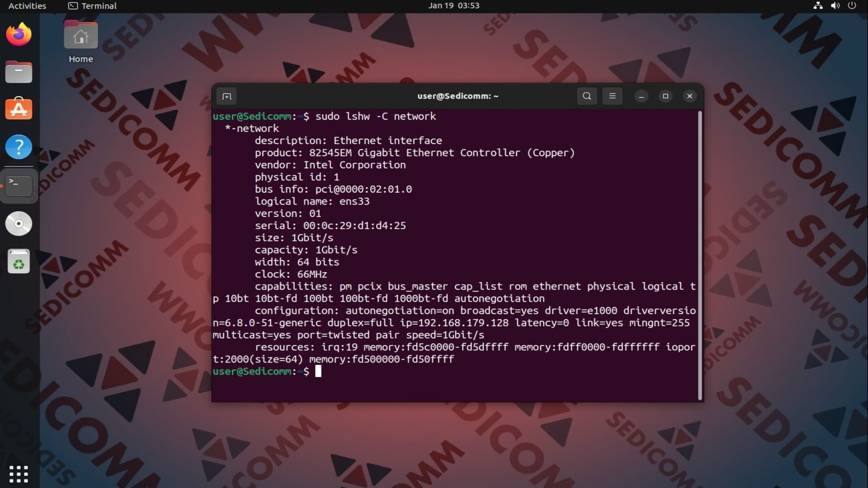
Task: Open the volume indicator
Action: (835, 6)
